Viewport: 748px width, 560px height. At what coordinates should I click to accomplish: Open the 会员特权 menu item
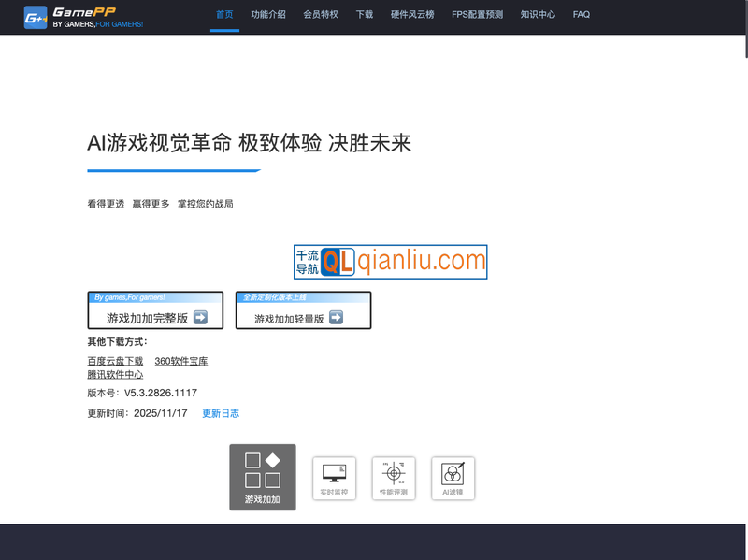[x=323, y=15]
